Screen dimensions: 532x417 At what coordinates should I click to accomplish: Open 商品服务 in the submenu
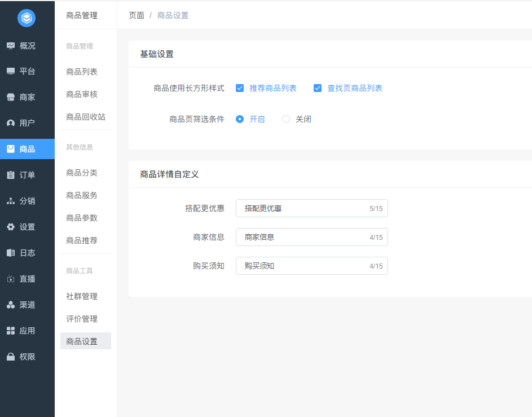point(82,195)
